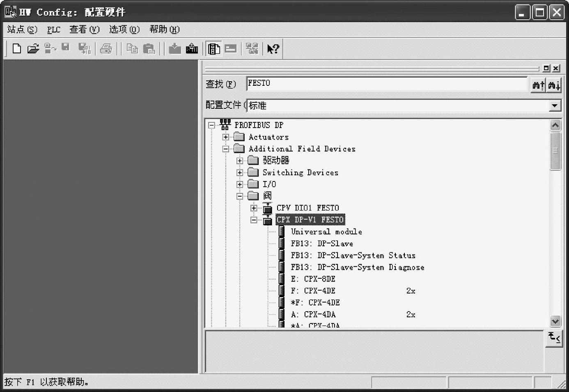Click the catalog vertical scrollbar thumb
The width and height of the screenshot is (569, 392).
(x=555, y=151)
